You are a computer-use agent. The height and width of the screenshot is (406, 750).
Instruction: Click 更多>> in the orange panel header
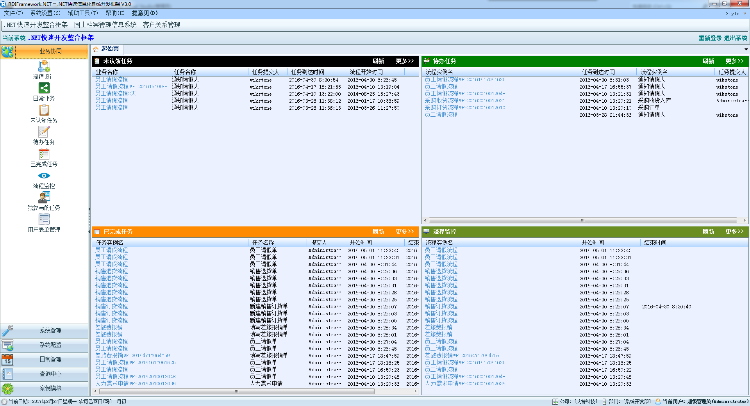[405, 231]
